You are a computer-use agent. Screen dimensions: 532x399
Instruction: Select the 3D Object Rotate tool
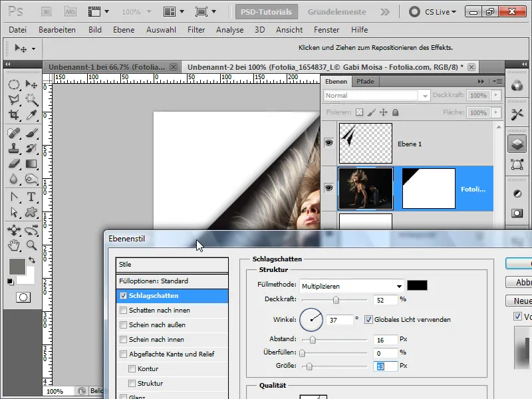[x=13, y=230]
